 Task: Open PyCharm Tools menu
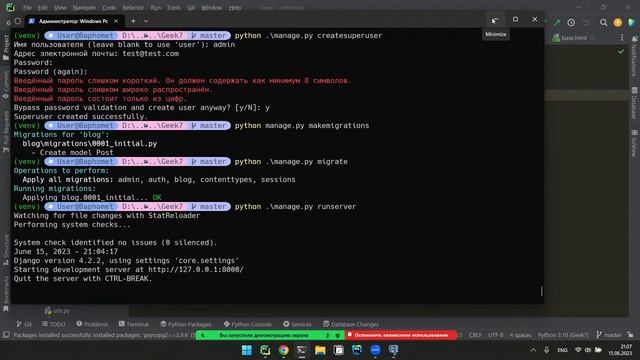[173, 8]
